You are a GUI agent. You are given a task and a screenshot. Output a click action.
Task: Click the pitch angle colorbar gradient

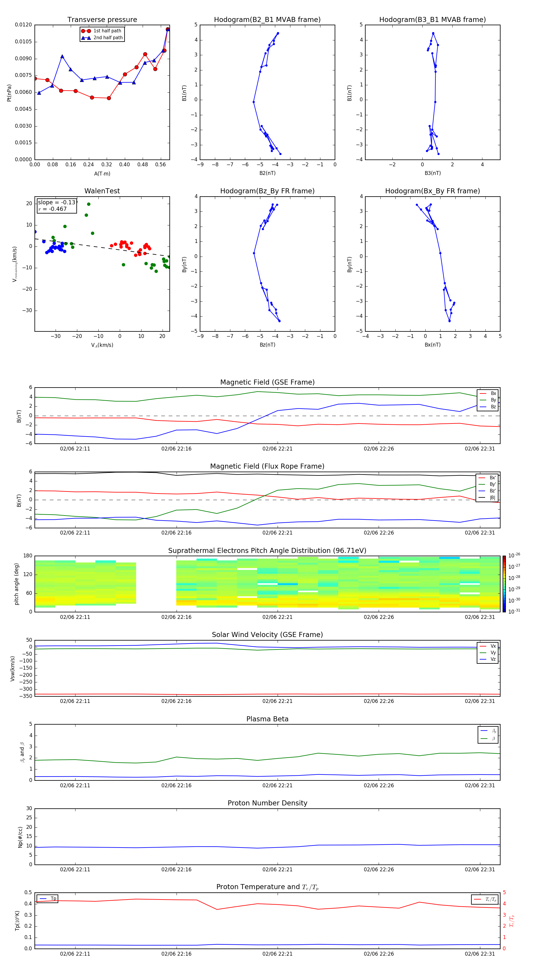coord(504,584)
